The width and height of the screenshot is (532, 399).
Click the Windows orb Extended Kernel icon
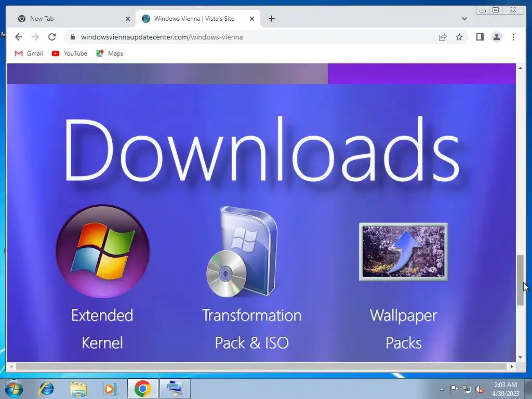[x=103, y=251]
